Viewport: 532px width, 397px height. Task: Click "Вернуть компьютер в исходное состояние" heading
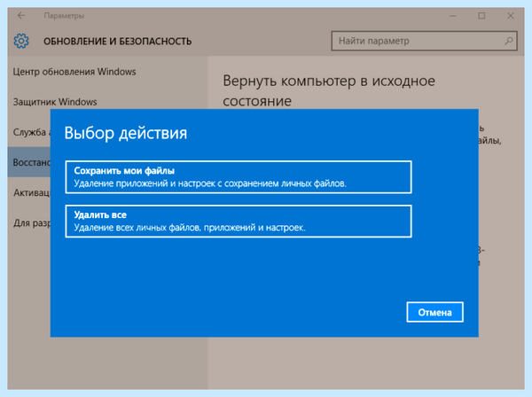[x=329, y=91]
